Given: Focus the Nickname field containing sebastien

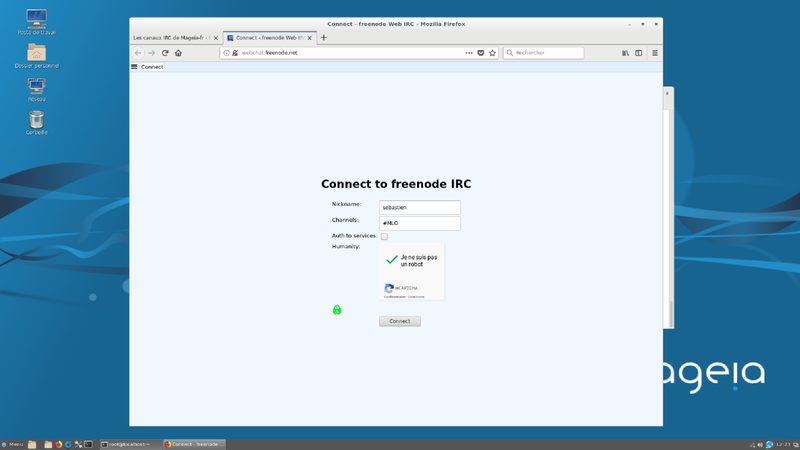Looking at the screenshot, I should pyautogui.click(x=419, y=207).
